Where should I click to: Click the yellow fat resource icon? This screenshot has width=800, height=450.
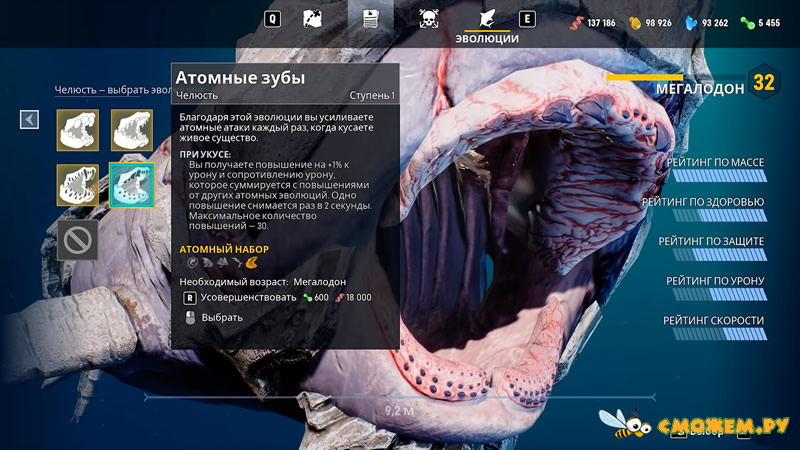tap(635, 23)
